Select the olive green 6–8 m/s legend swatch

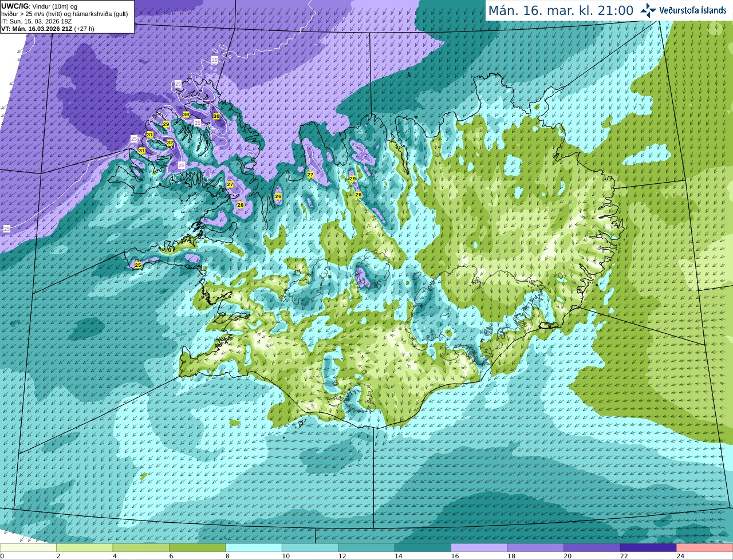197,547
